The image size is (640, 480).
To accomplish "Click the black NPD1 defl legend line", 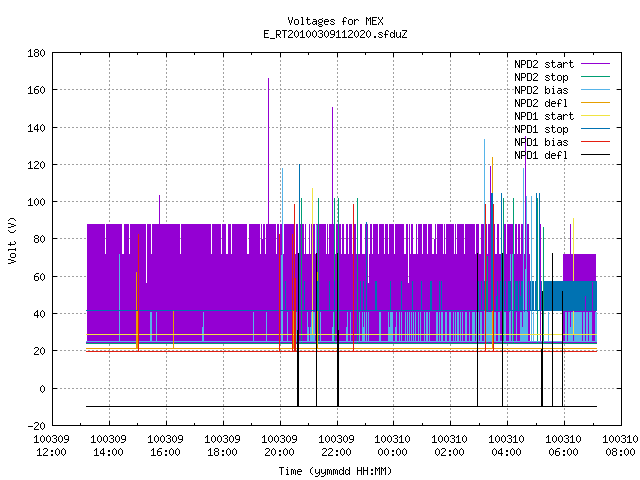I will 596,155.
